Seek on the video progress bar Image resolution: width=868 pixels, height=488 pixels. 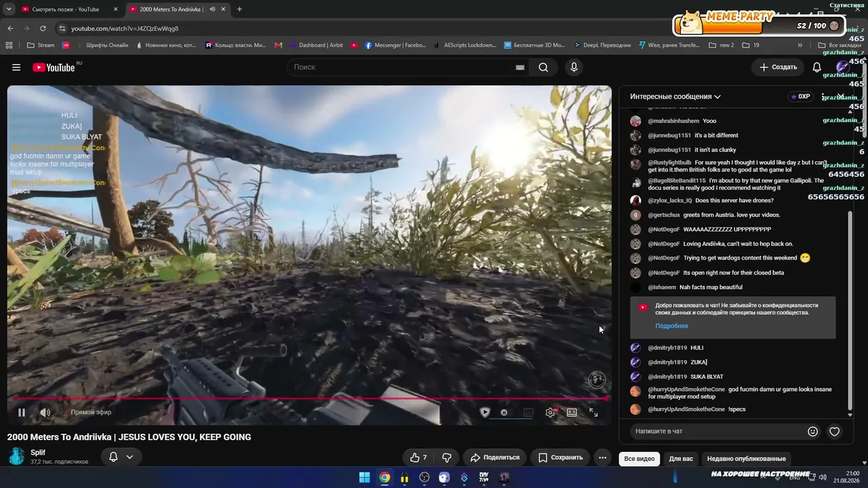pos(309,399)
